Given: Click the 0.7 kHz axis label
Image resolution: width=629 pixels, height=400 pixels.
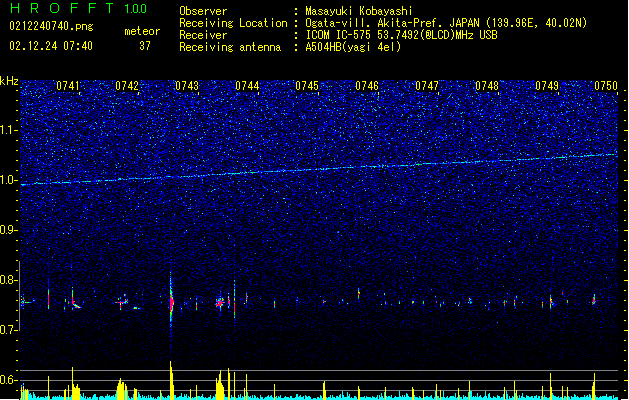Looking at the screenshot, I should pos(9,330).
